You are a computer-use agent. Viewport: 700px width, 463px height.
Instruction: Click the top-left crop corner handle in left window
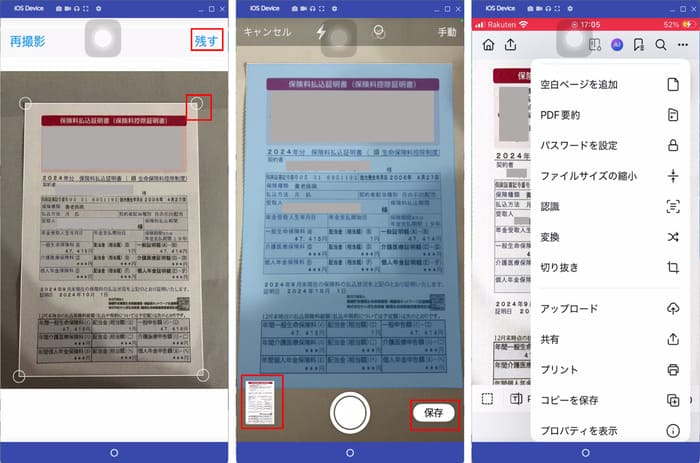[x=25, y=104]
